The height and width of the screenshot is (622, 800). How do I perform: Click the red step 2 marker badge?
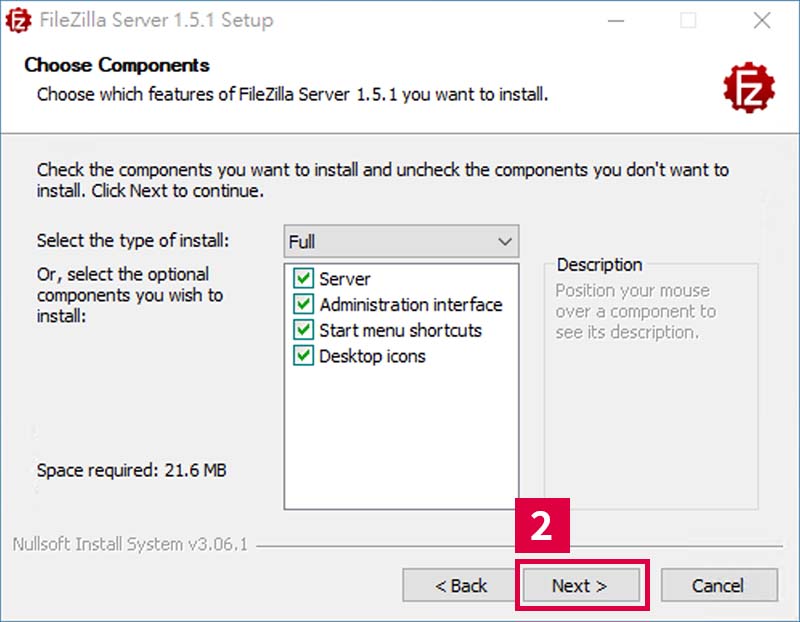pos(542,526)
